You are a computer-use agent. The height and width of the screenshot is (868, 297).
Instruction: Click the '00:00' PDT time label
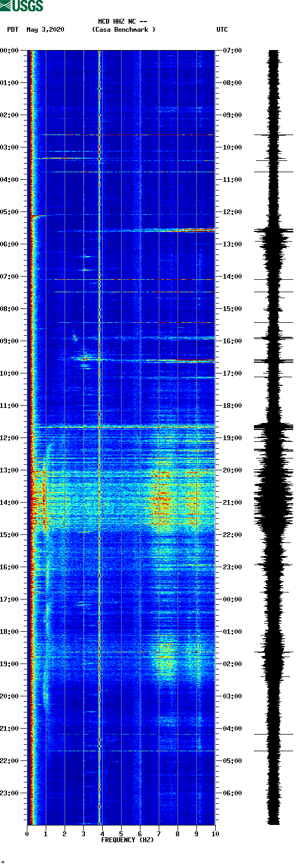click(9, 51)
